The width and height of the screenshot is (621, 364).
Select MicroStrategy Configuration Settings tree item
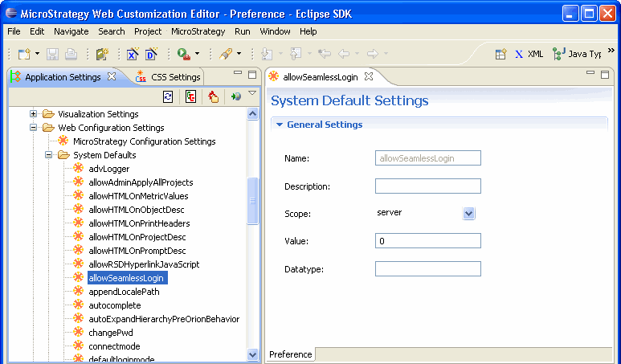coord(144,141)
